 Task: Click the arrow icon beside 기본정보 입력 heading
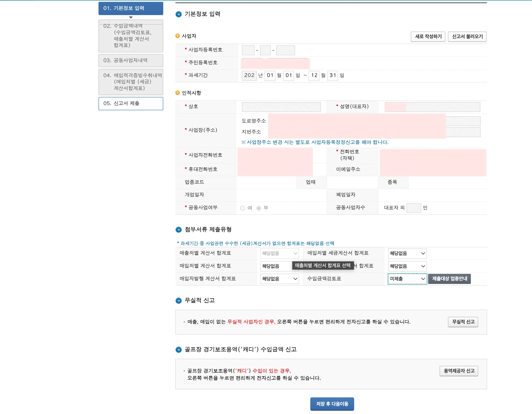pyautogui.click(x=179, y=15)
